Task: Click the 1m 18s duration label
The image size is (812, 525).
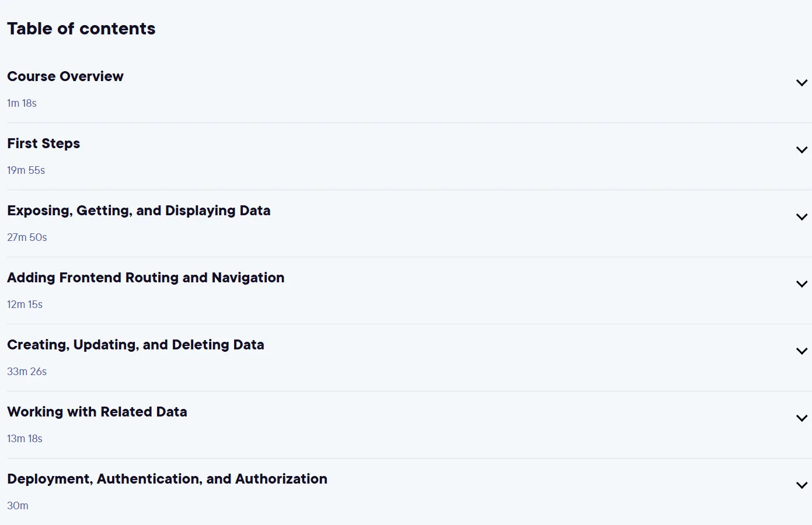Action: point(22,103)
